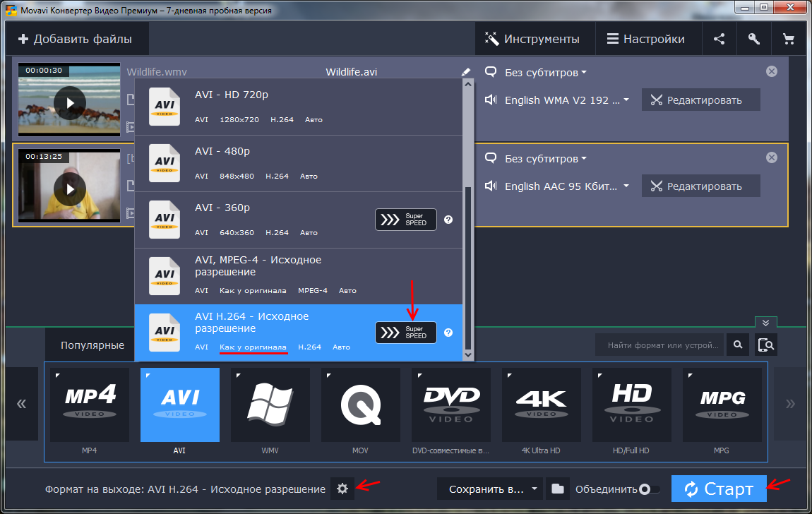Open output format settings gear

click(x=342, y=489)
